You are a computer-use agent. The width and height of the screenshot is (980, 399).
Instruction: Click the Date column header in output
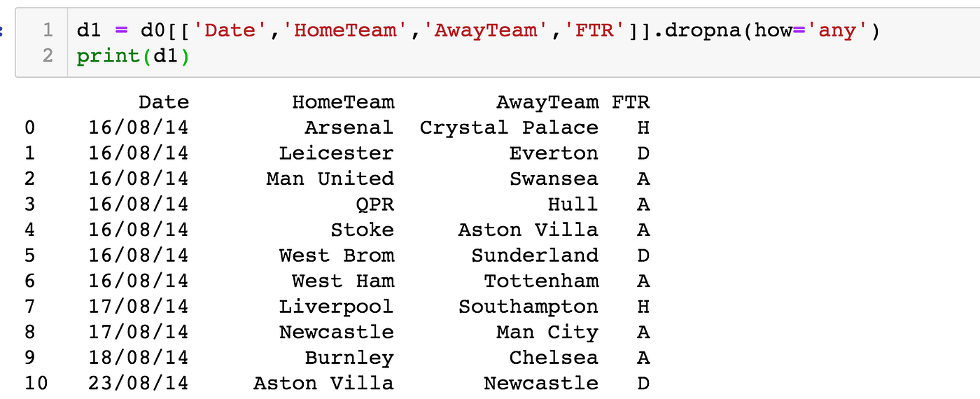164,102
